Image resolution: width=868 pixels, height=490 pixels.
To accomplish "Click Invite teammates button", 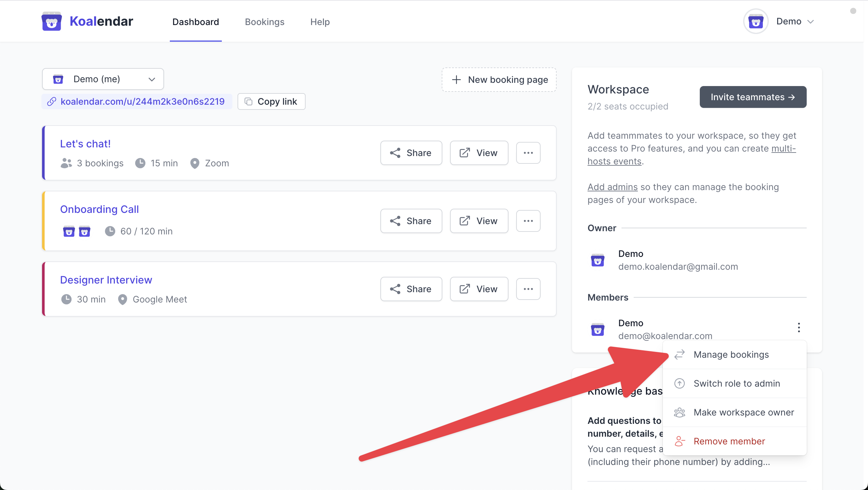I will pyautogui.click(x=753, y=97).
